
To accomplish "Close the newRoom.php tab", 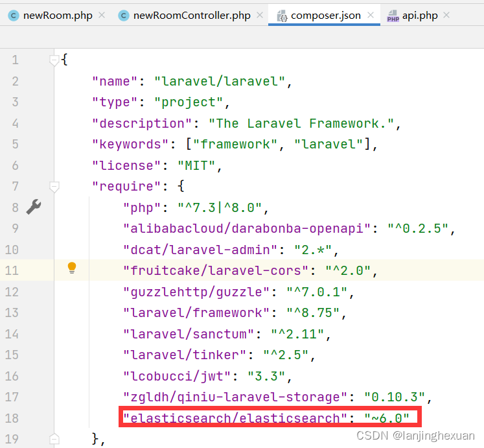I will tap(102, 15).
